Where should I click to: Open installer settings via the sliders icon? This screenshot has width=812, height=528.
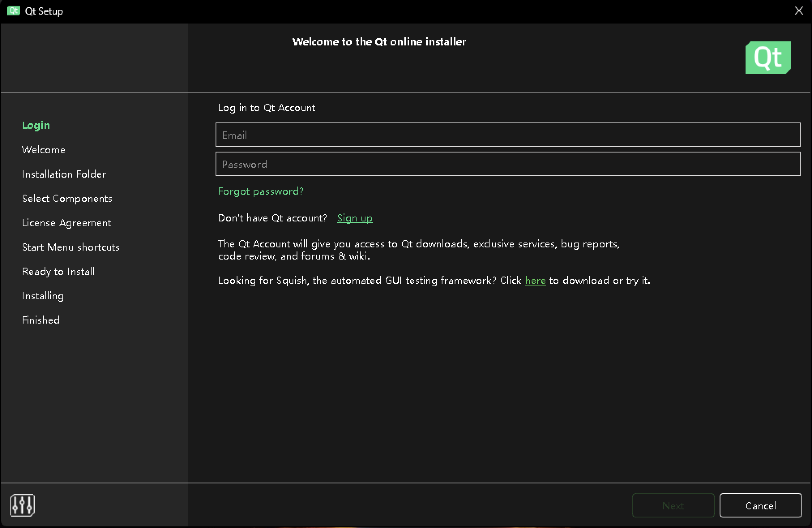point(22,505)
